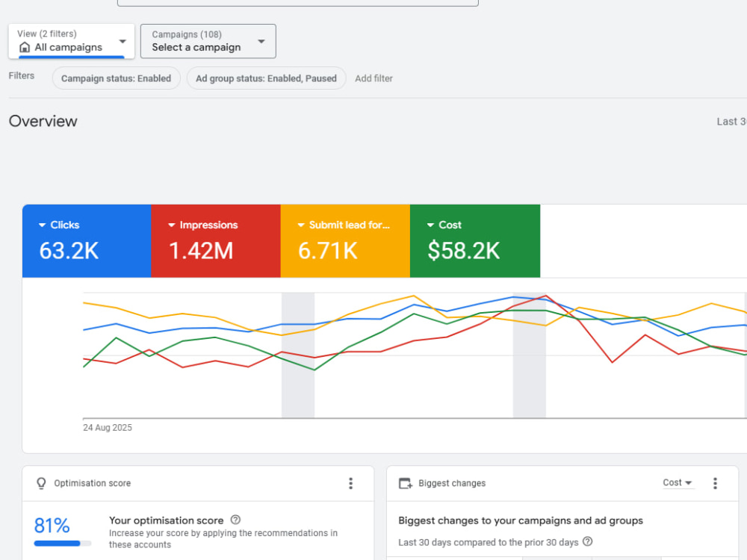Click the lightbulb icon for Optimisation score
The image size is (747, 560).
[x=41, y=483]
